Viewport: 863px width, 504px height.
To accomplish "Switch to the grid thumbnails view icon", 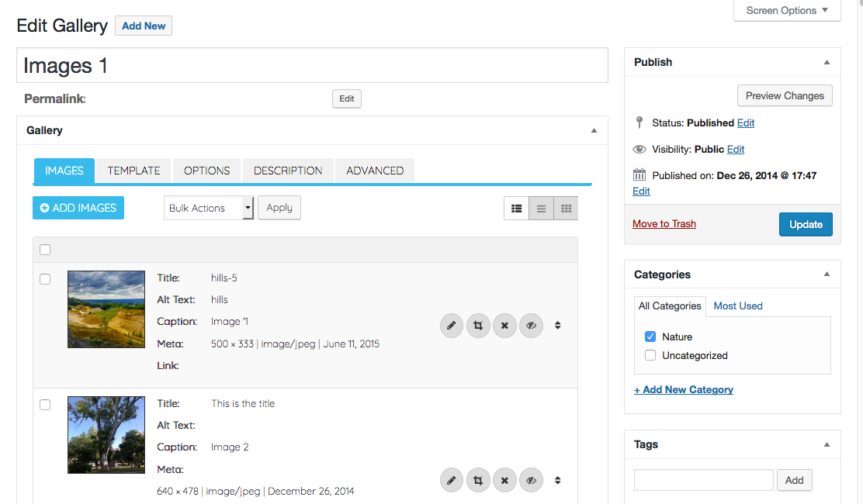I will pyautogui.click(x=566, y=208).
